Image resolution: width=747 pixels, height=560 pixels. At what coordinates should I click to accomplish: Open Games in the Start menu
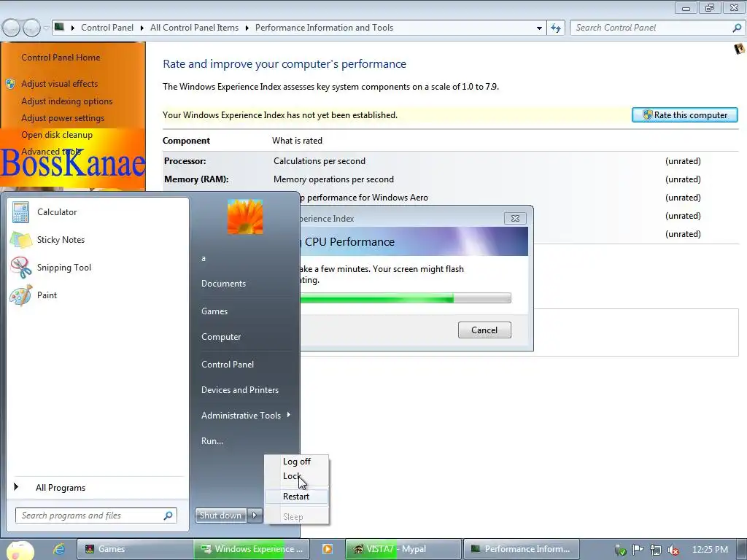click(x=214, y=311)
